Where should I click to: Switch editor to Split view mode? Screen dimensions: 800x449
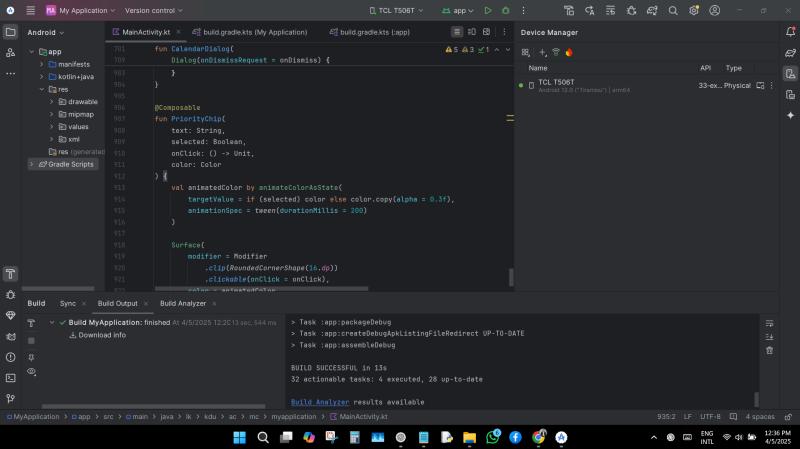point(472,32)
